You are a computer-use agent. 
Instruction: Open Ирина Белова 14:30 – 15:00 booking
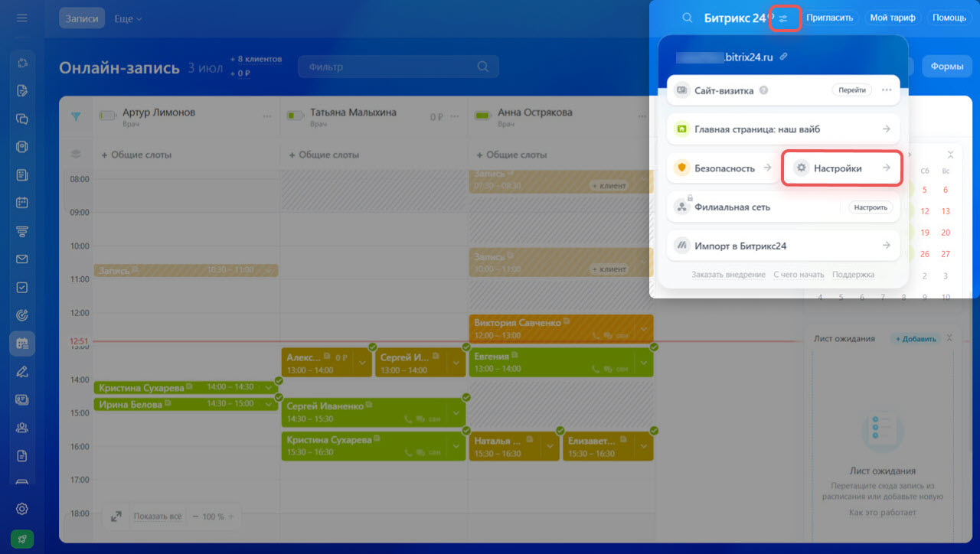[185, 404]
